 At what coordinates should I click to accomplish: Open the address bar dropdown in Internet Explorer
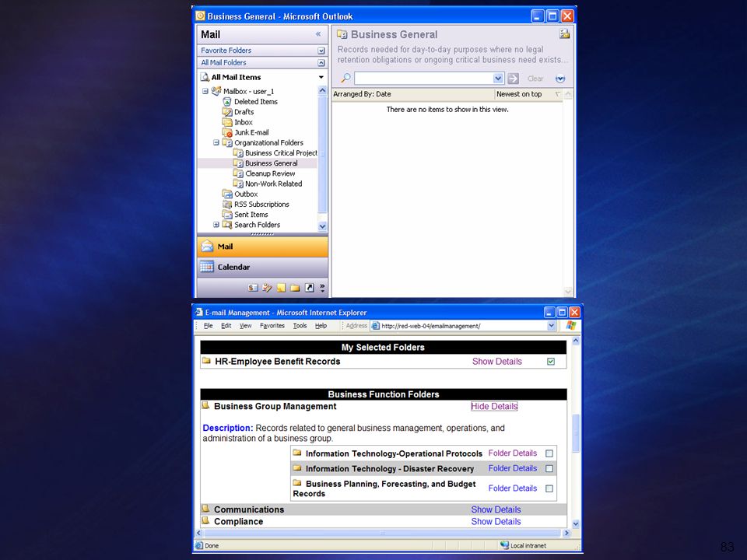pyautogui.click(x=551, y=326)
